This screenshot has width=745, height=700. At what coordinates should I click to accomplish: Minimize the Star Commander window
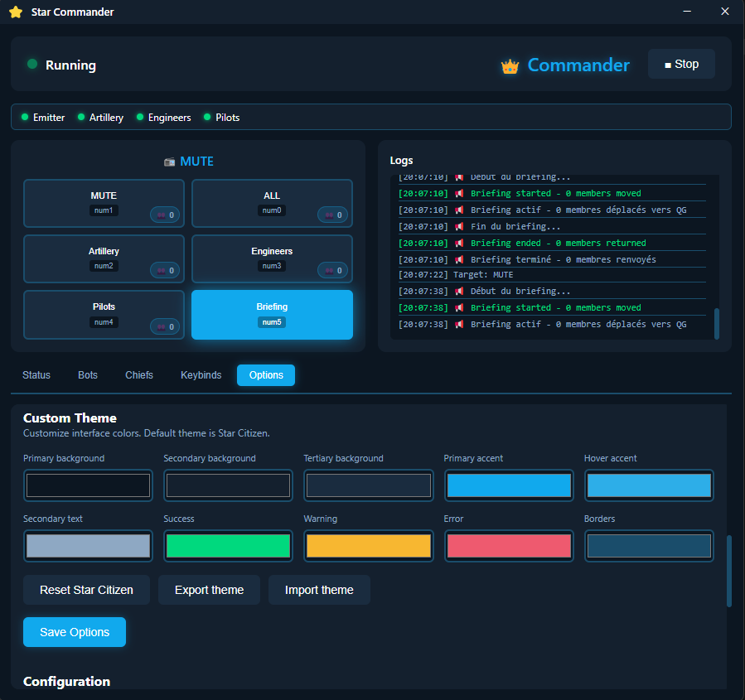click(x=687, y=12)
